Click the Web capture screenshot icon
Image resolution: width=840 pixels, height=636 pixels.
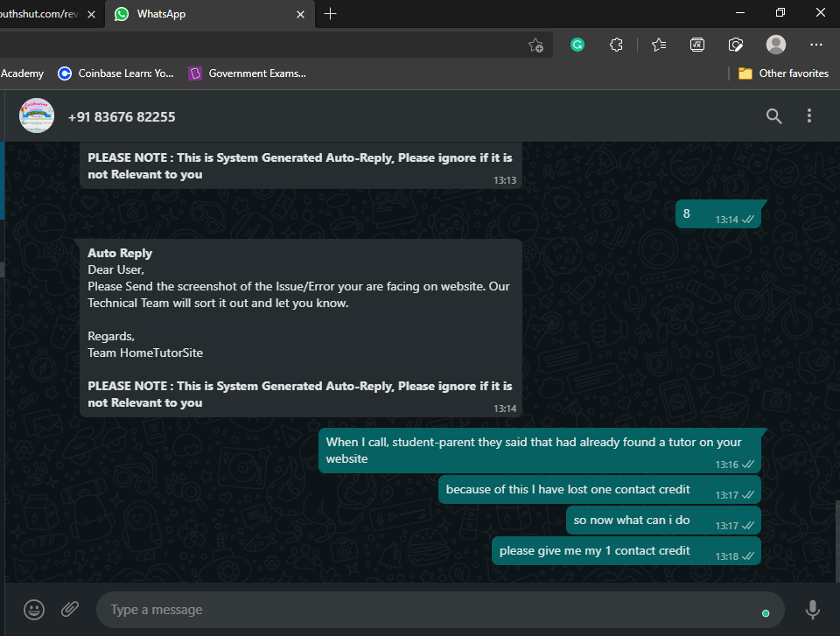[736, 45]
